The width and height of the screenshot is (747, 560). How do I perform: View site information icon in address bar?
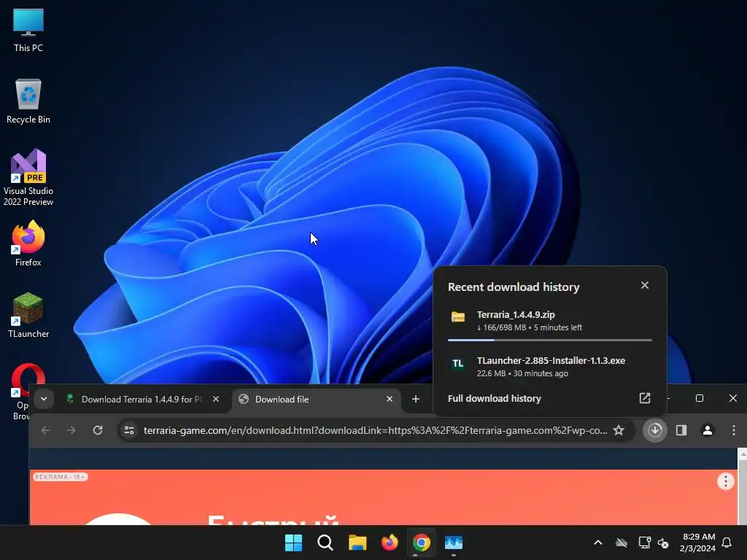tap(129, 430)
